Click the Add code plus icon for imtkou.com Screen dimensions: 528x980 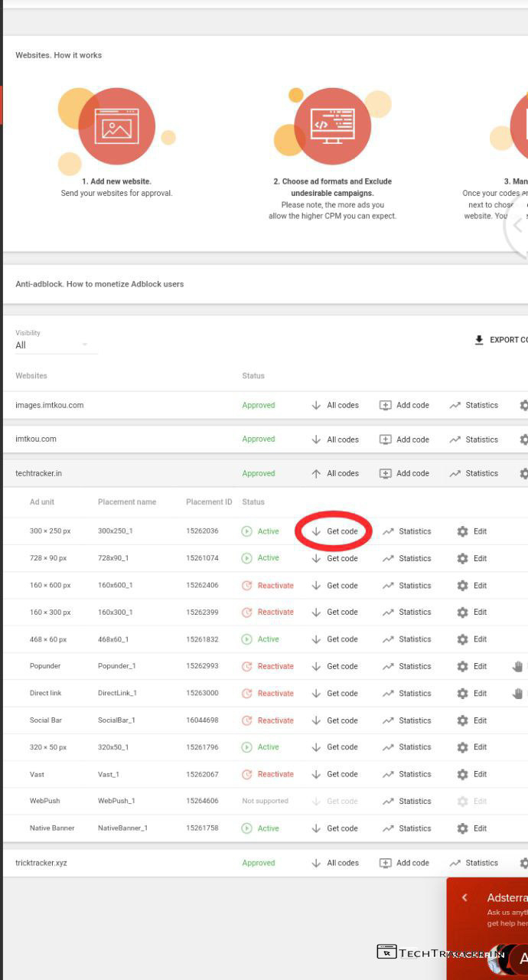pyautogui.click(x=386, y=439)
